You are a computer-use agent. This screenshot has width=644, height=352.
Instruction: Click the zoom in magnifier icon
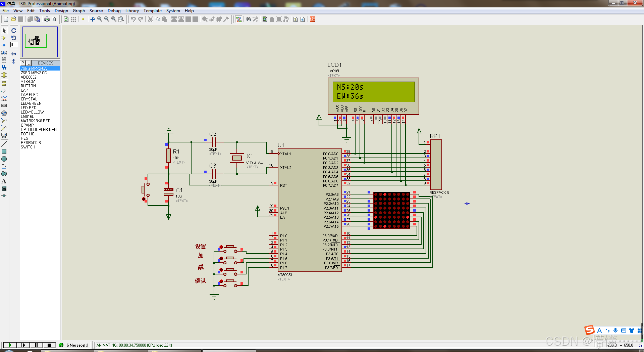tap(100, 19)
